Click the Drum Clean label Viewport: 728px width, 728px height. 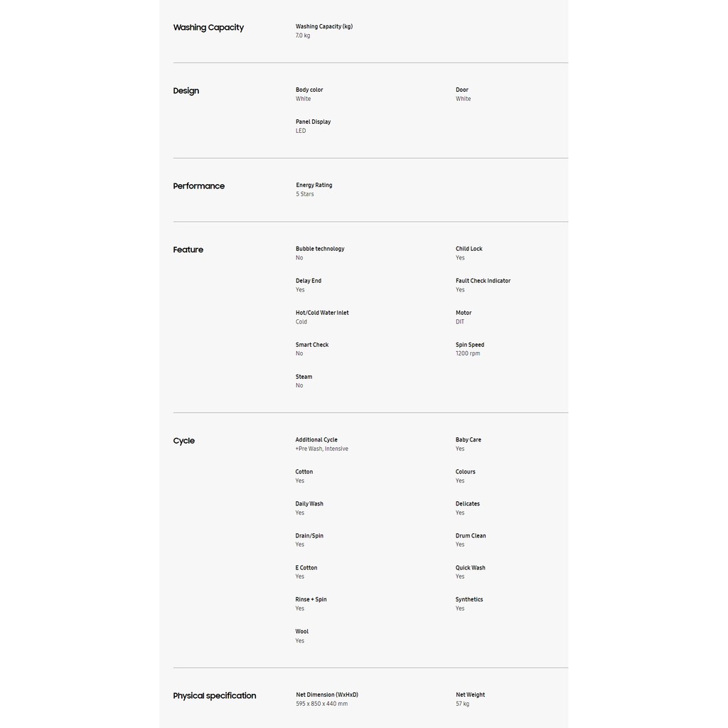pos(470,536)
